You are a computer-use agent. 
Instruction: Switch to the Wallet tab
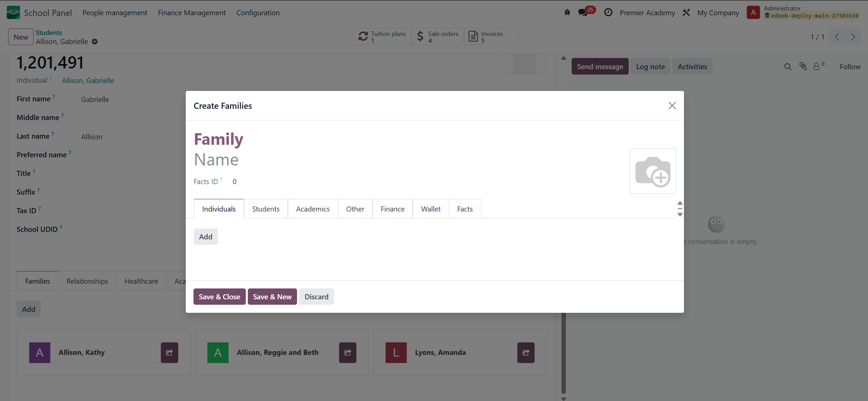coord(431,209)
